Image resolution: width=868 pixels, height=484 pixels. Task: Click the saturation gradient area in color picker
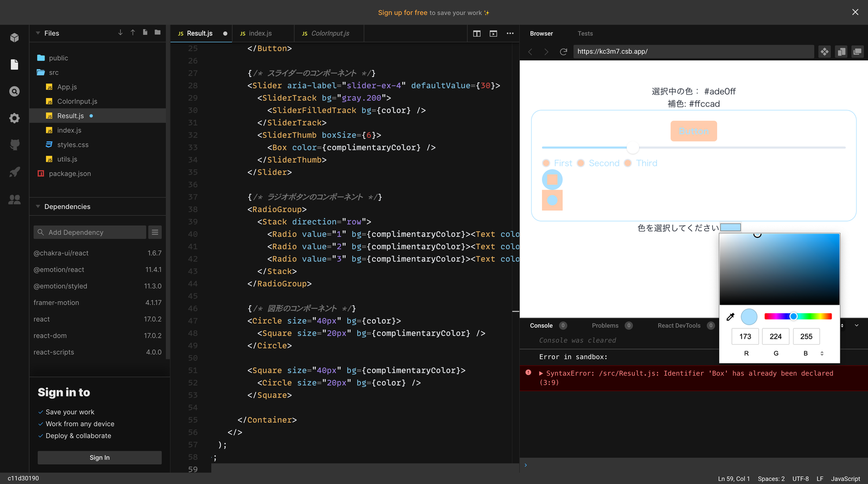tap(780, 269)
